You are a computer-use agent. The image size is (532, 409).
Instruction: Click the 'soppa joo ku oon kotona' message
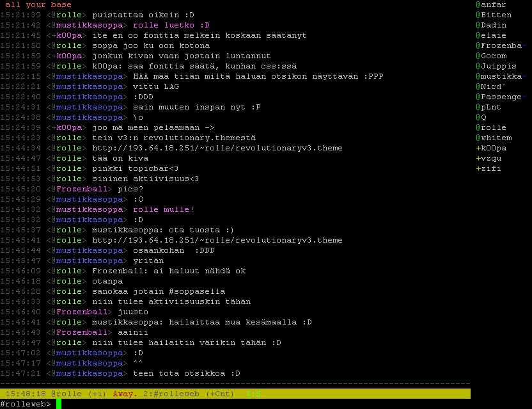(151, 45)
